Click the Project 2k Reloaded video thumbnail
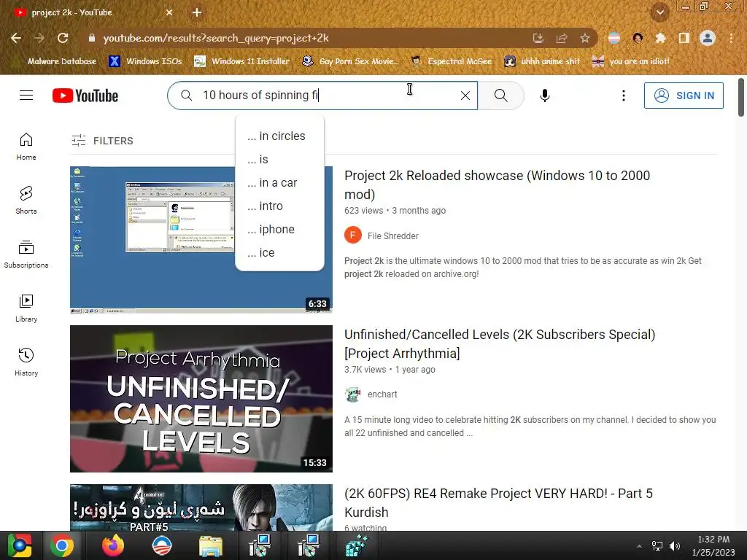747x560 pixels. coord(201,239)
